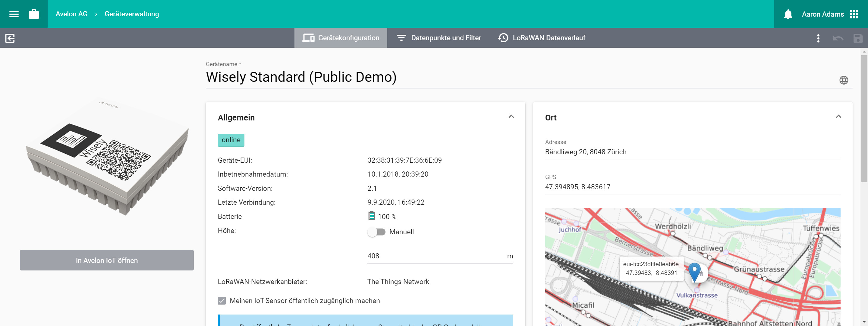Click the Adresse input field
The width and height of the screenshot is (868, 326).
point(693,152)
